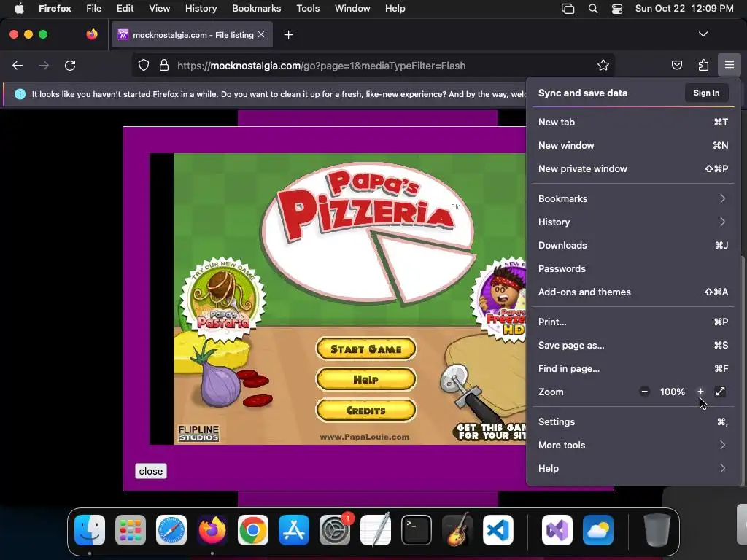Screen dimensions: 747x560
Task: Open the Extensions puzzle-piece icon
Action: coord(703,65)
